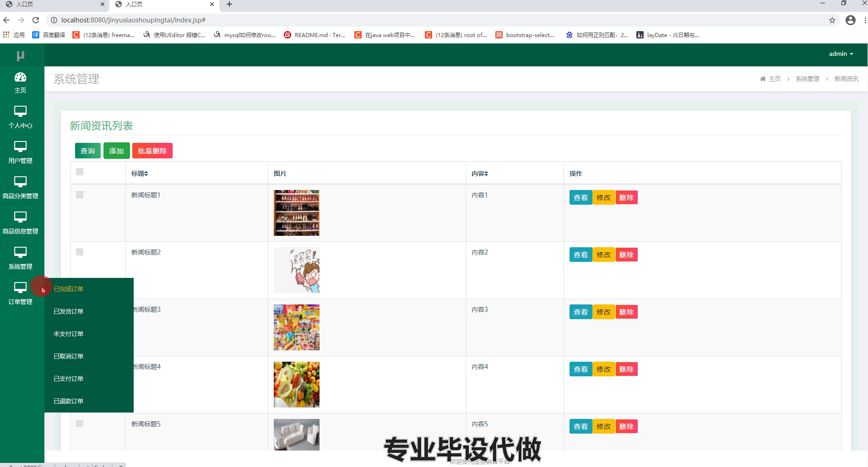Bookmark page with star icon
Screen dimensions: 868x467
[x=832, y=20]
